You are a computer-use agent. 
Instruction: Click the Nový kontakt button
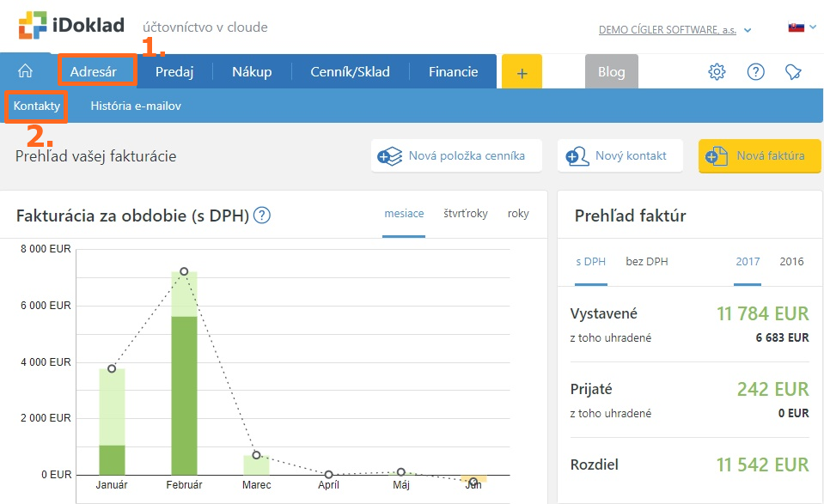coord(620,156)
